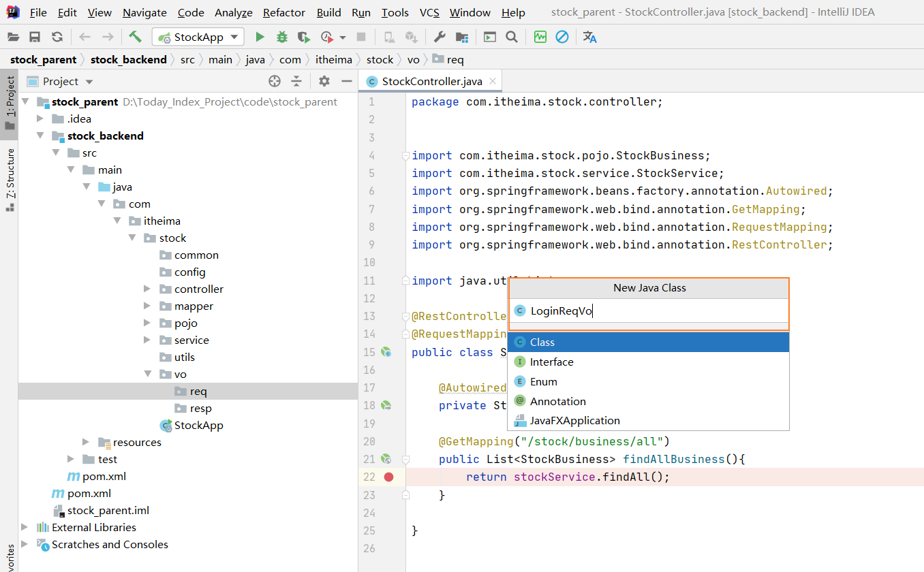
Task: Open the Refactor menu
Action: [284, 12]
